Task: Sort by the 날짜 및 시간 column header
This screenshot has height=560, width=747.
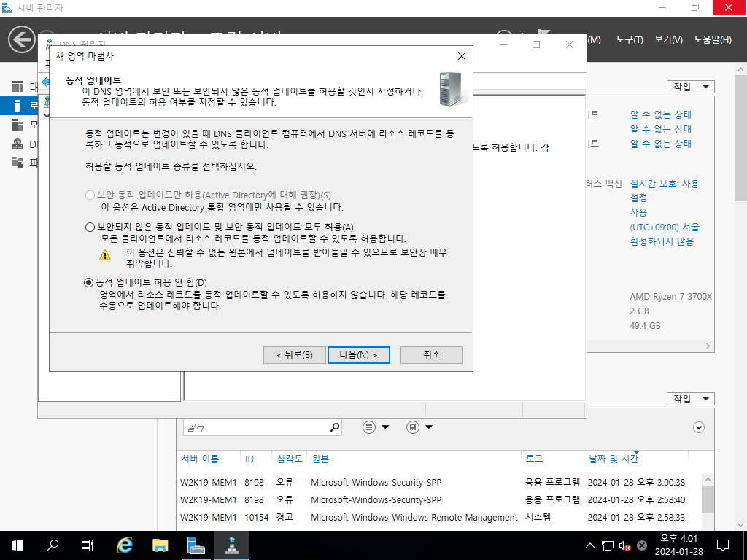Action: pyautogui.click(x=613, y=459)
